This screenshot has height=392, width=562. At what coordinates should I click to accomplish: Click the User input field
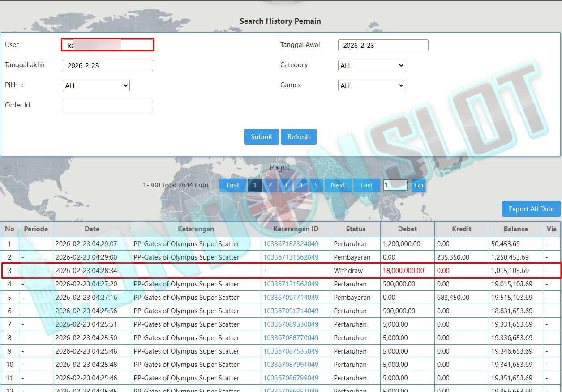pos(107,45)
